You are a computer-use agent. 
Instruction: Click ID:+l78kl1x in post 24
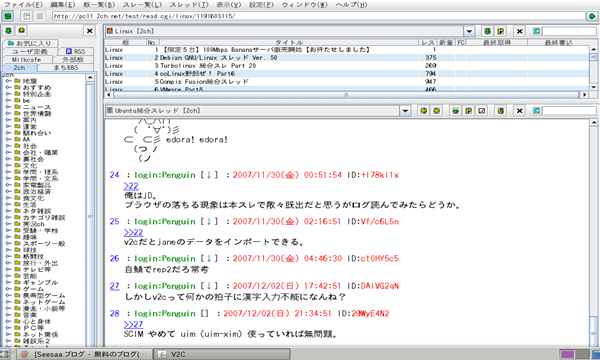point(373,175)
